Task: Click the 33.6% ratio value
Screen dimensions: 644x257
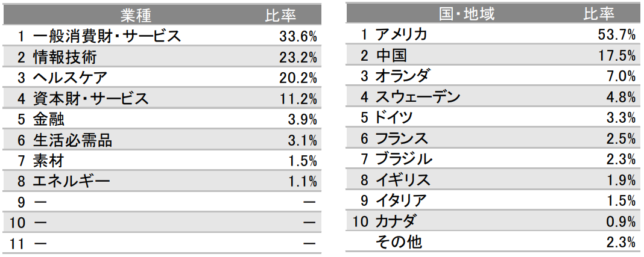Action: click(298, 37)
